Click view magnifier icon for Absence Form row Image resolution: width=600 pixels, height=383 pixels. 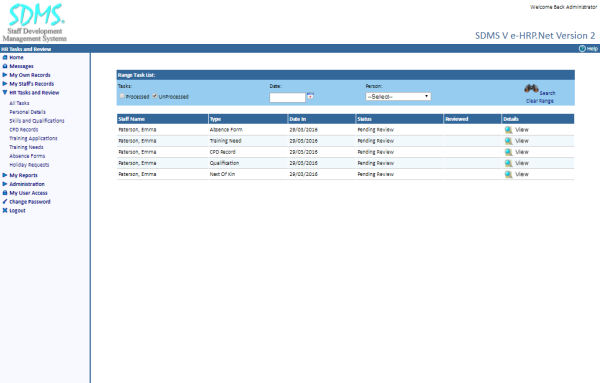[508, 130]
